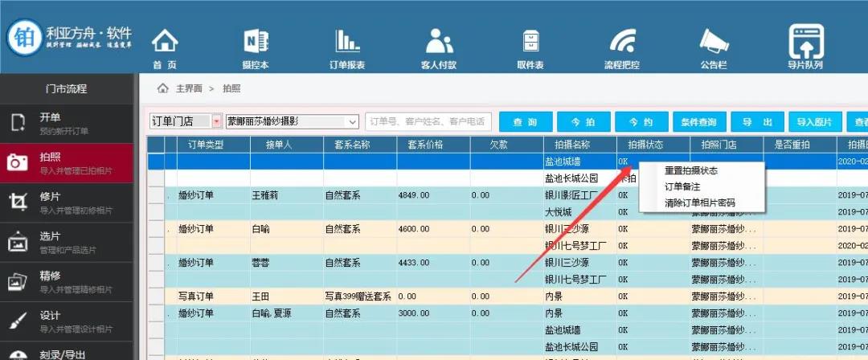Image resolution: width=868 pixels, height=360 pixels.
Task: Select the 写真订单 cell
Action: click(213, 297)
